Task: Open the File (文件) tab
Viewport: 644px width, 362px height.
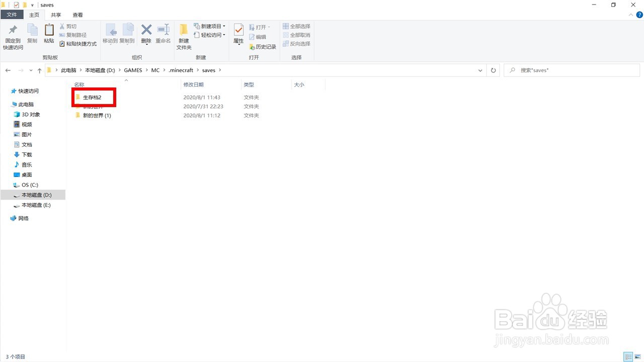Action: point(12,15)
